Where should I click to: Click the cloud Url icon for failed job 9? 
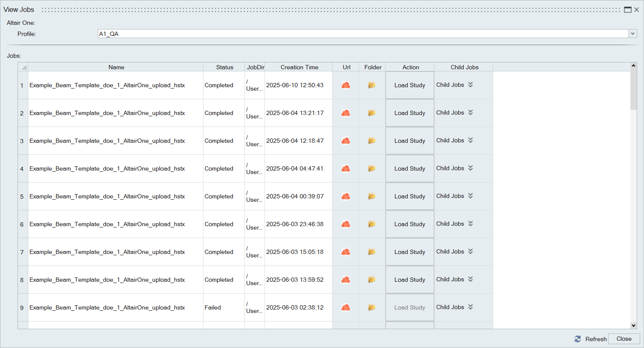(346, 307)
